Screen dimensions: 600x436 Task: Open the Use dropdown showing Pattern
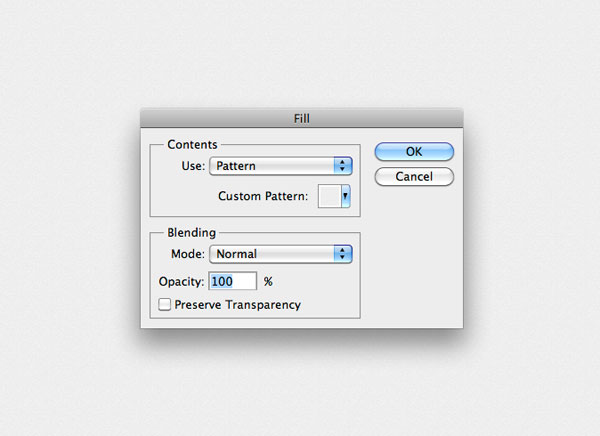(280, 166)
